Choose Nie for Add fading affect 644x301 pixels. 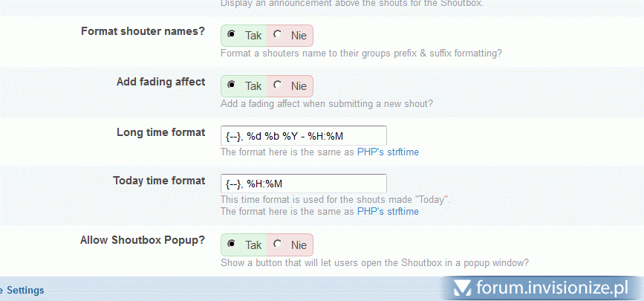pyautogui.click(x=278, y=85)
